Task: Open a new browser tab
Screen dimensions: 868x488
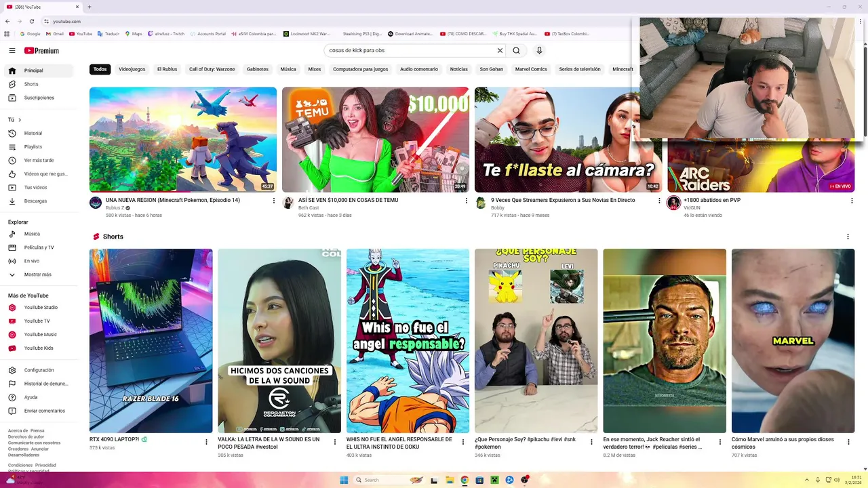Action: coord(90,7)
